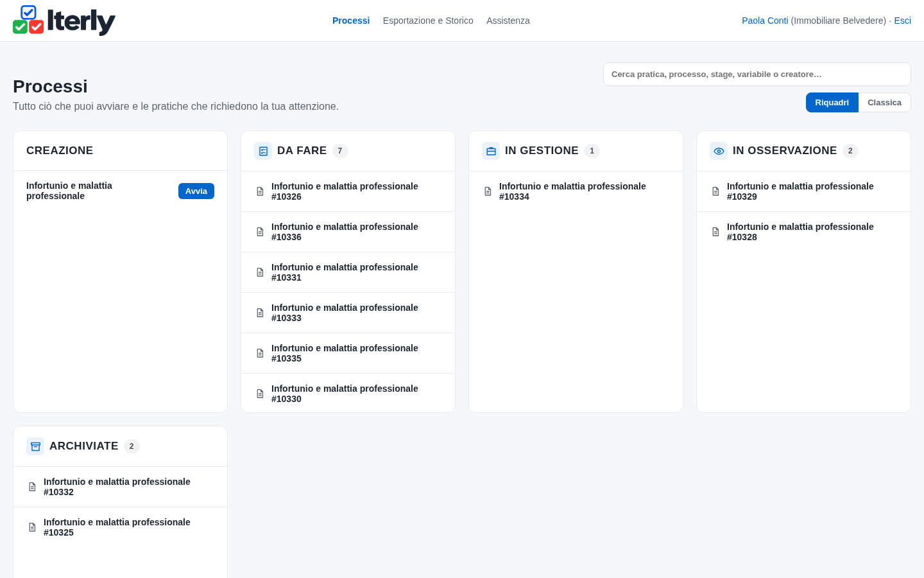The width and height of the screenshot is (924, 578).
Task: Click the Archiviate archive box icon
Action: [x=35, y=446]
